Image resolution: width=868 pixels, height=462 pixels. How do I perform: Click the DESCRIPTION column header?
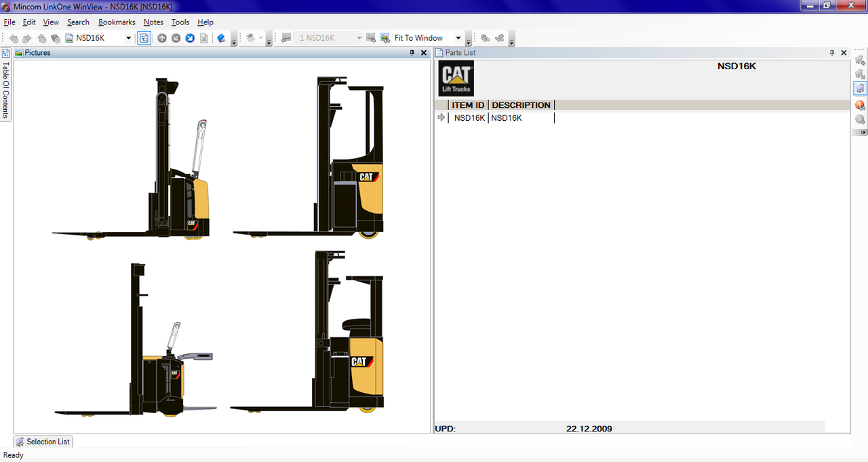click(x=521, y=105)
